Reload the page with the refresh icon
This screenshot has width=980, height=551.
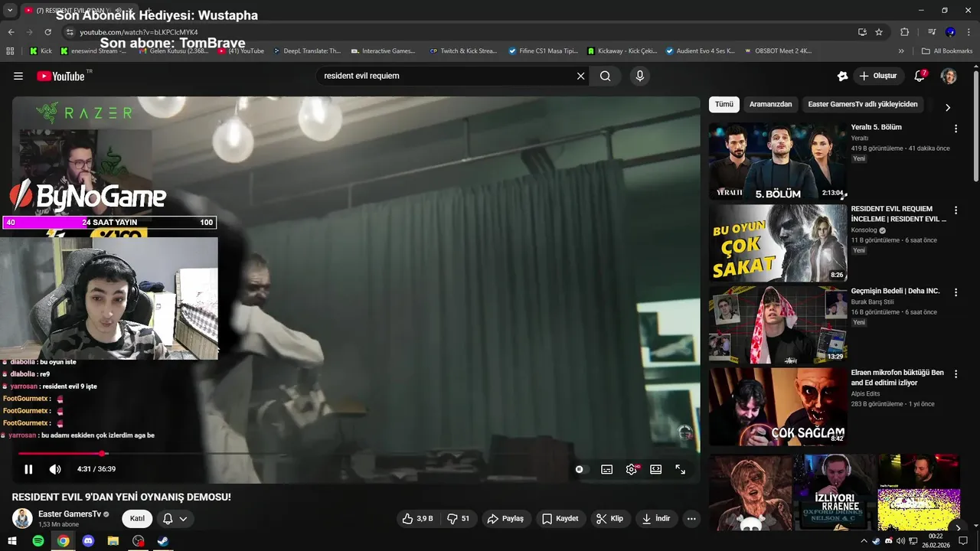pos(47,32)
